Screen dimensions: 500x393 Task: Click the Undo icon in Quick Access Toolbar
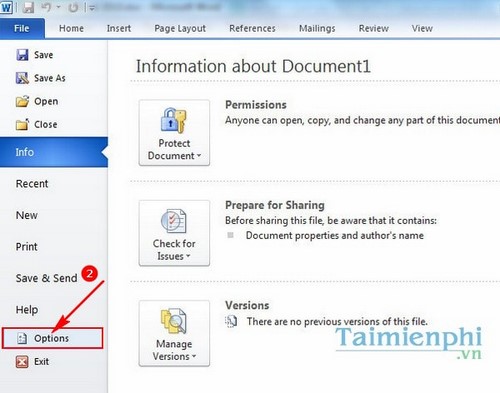(46, 7)
